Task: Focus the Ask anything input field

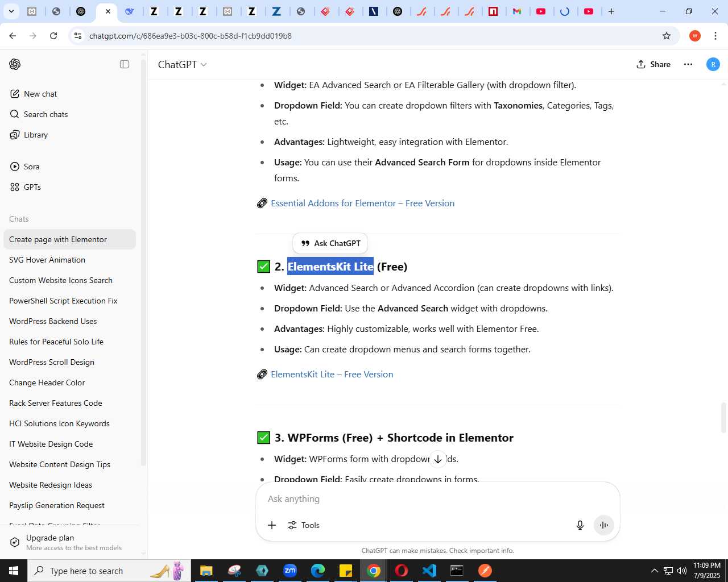Action: pyautogui.click(x=437, y=498)
